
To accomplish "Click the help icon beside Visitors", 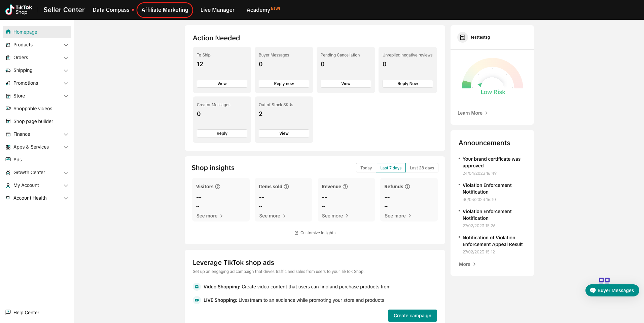I will pos(218,187).
